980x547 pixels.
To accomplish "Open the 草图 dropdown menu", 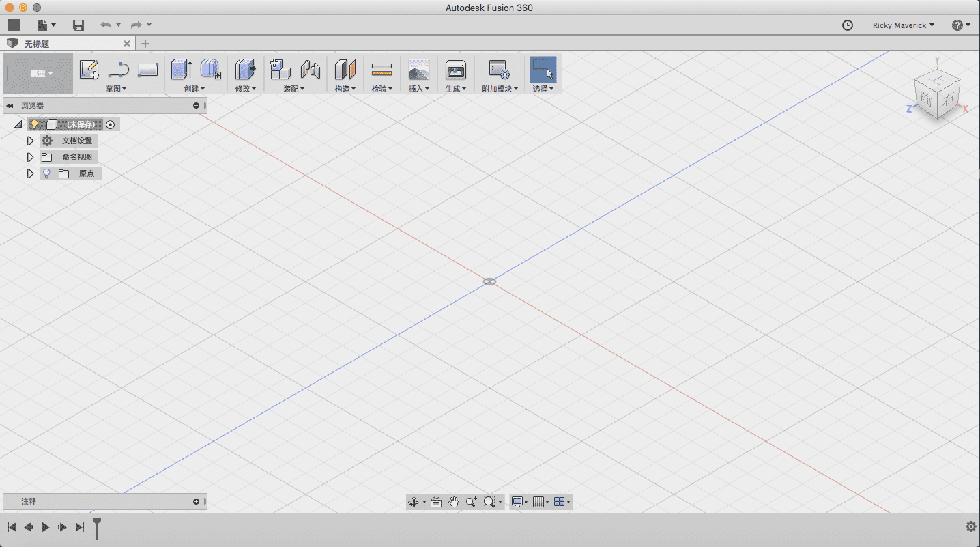I will coord(116,89).
